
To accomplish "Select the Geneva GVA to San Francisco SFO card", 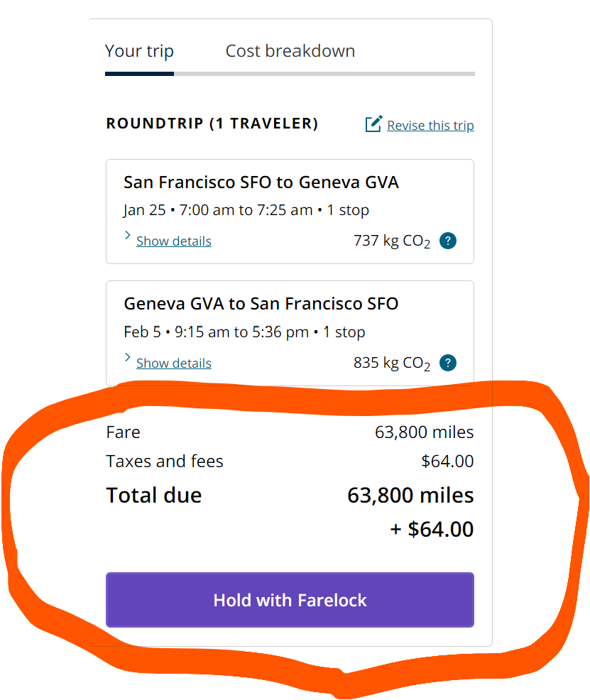I will [290, 333].
